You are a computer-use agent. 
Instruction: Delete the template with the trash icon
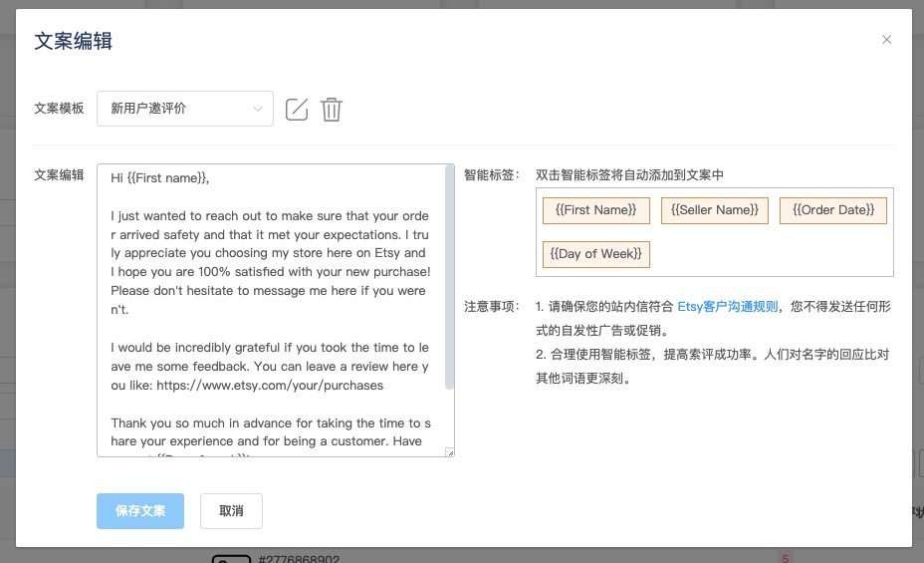click(x=332, y=110)
